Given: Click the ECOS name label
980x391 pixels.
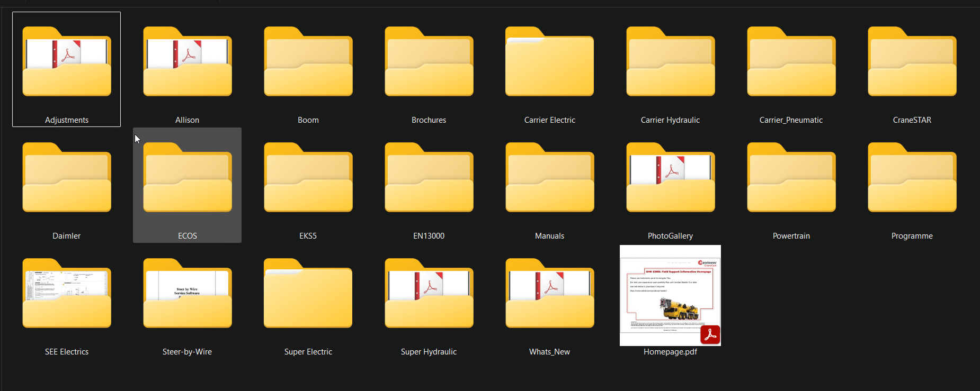Looking at the screenshot, I should click(x=188, y=236).
